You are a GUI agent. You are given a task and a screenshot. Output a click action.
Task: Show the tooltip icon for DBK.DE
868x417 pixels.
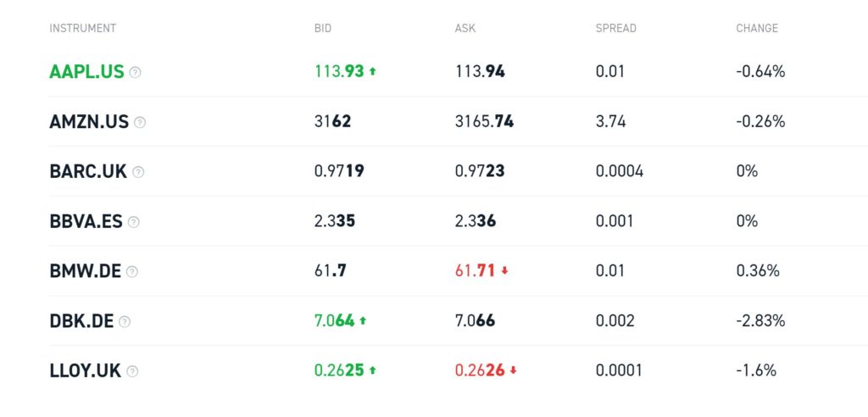[x=125, y=322]
